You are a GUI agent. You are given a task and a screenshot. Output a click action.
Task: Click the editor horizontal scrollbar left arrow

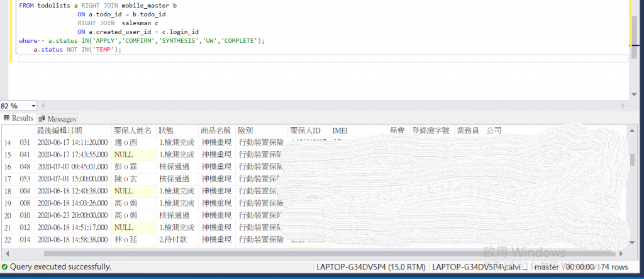[x=42, y=106]
